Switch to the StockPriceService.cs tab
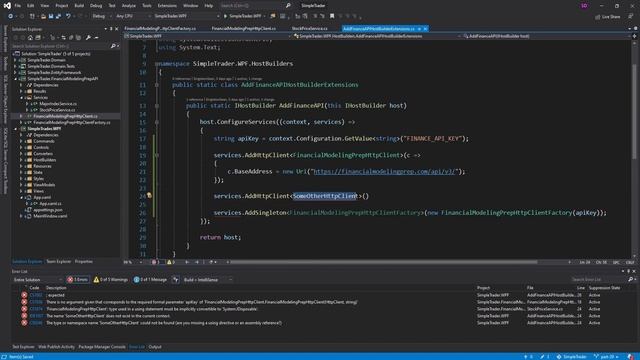The width and height of the screenshot is (640, 360). (x=309, y=29)
